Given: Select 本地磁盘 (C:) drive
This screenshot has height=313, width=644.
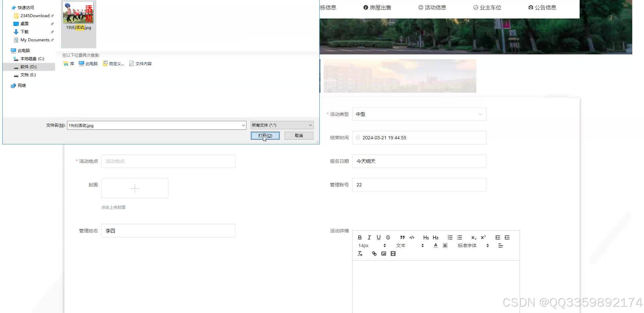Looking at the screenshot, I should (32, 58).
